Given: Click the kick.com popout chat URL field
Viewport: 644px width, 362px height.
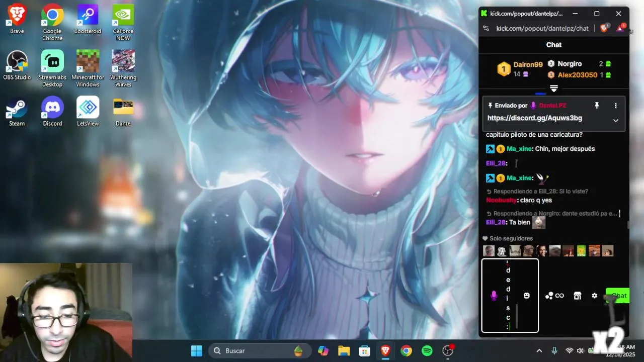Looking at the screenshot, I should 542,29.
